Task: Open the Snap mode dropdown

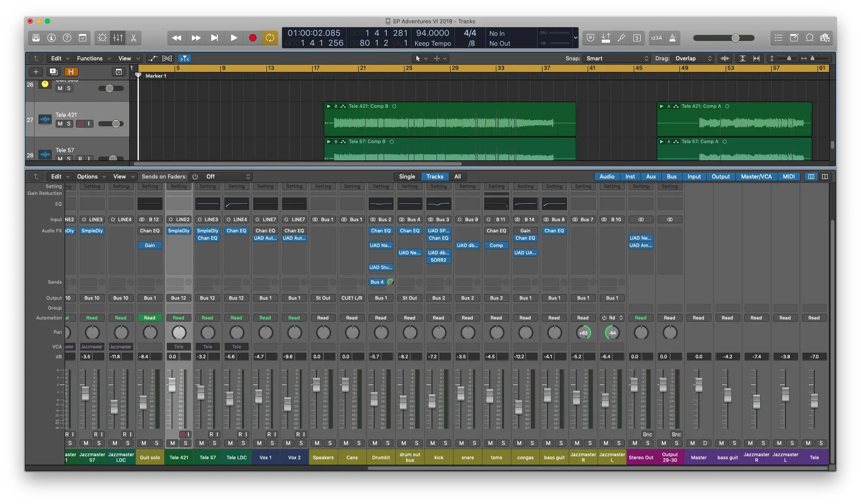Action: click(617, 58)
